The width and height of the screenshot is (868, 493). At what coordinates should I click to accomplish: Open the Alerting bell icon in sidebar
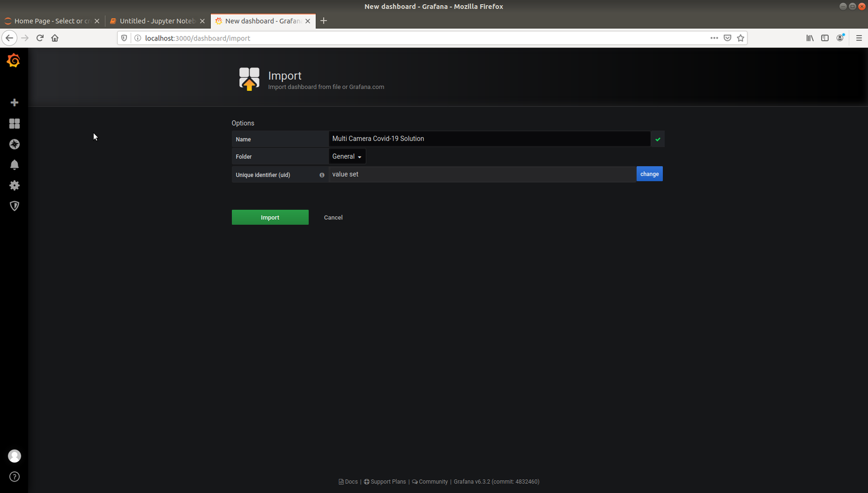(x=14, y=165)
